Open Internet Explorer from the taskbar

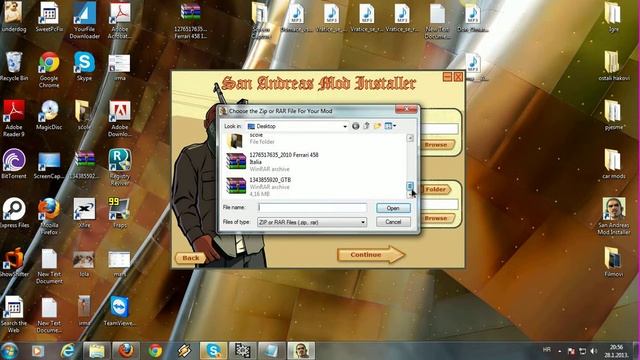67,351
